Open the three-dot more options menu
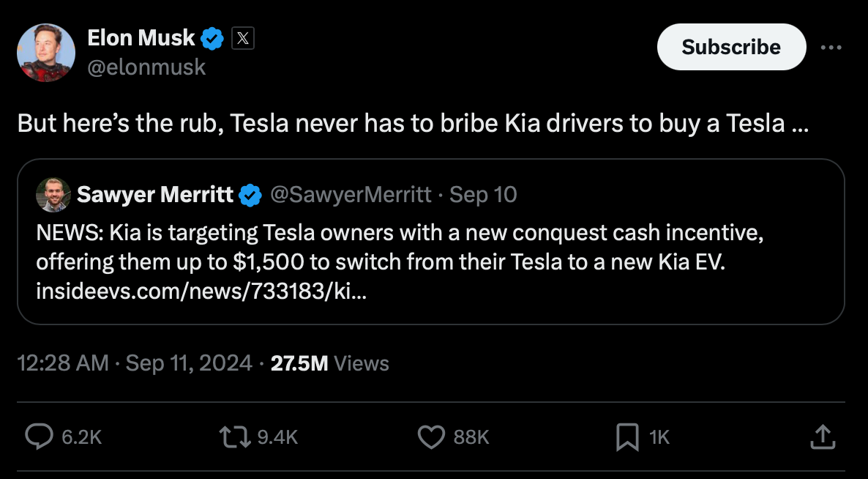The width and height of the screenshot is (868, 479). [x=831, y=48]
